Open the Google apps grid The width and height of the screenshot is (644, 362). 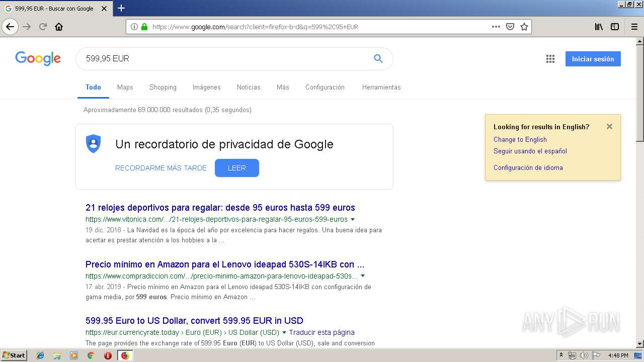pos(550,59)
